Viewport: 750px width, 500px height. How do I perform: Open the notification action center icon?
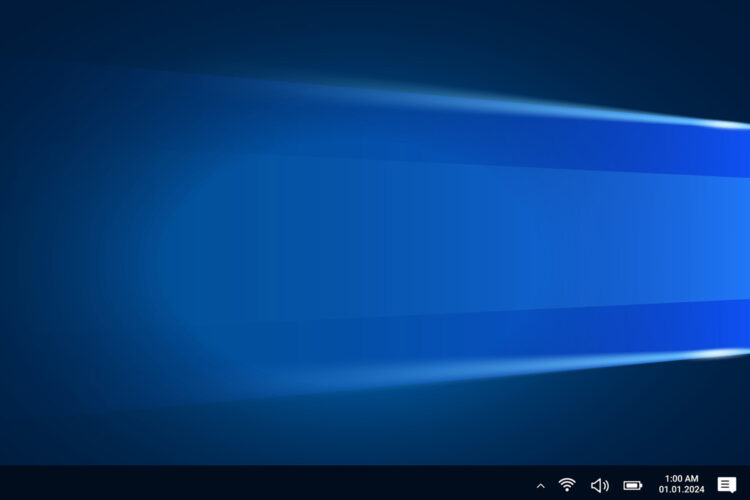coord(727,485)
